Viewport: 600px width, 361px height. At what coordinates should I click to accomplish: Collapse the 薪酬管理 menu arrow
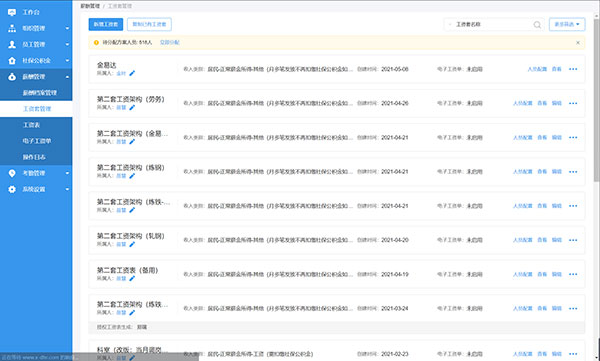click(67, 77)
